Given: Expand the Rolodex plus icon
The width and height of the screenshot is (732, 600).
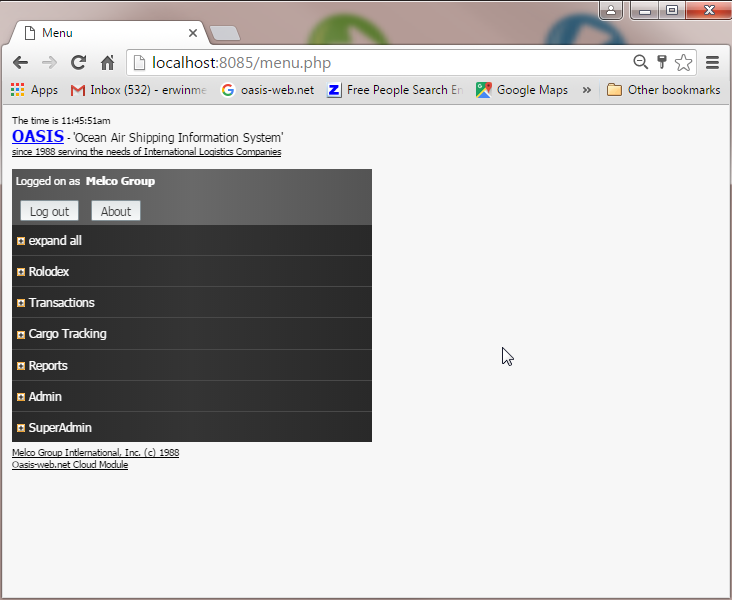Looking at the screenshot, I should 21,272.
